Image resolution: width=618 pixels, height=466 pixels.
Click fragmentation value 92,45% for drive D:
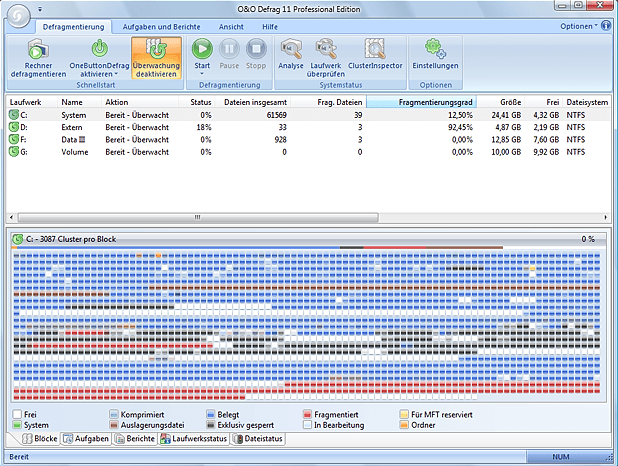tap(460, 127)
